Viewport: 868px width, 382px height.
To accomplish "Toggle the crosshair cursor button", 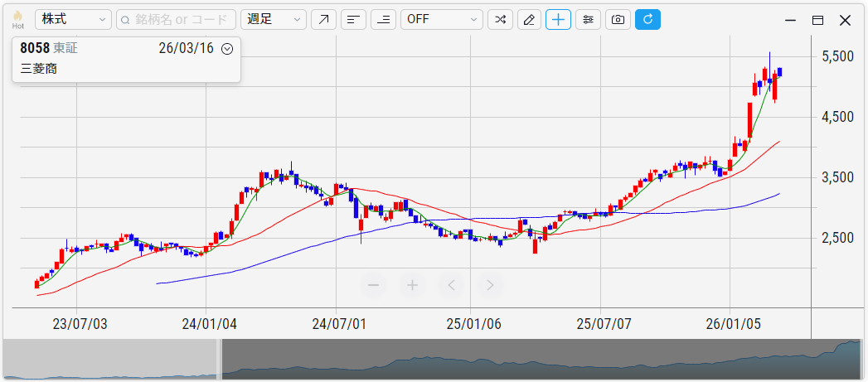I will [x=558, y=20].
